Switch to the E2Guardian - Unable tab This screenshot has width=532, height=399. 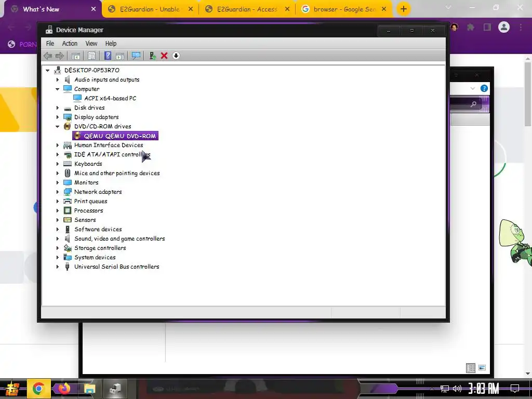point(150,9)
